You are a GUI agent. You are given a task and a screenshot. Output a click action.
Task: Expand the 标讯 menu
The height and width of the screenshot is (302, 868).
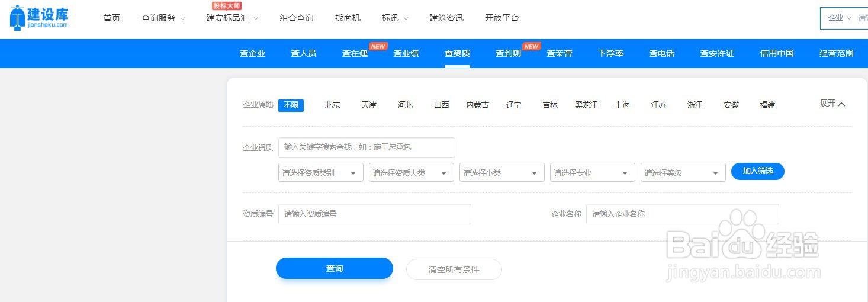(x=395, y=18)
